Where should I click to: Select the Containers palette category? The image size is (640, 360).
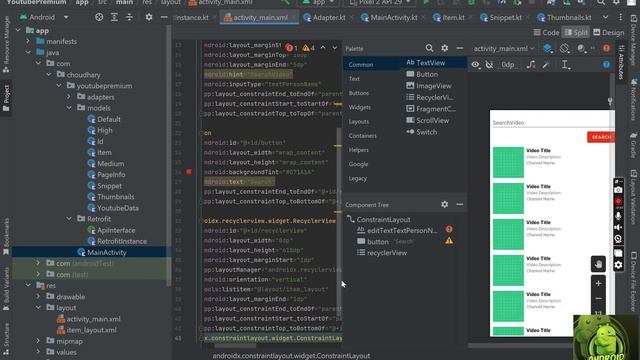point(362,136)
